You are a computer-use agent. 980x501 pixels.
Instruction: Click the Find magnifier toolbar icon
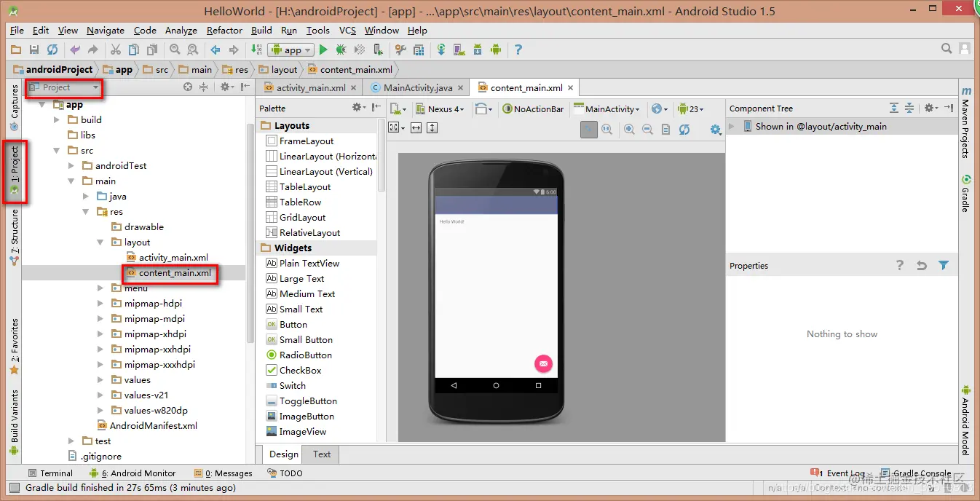[x=175, y=50]
